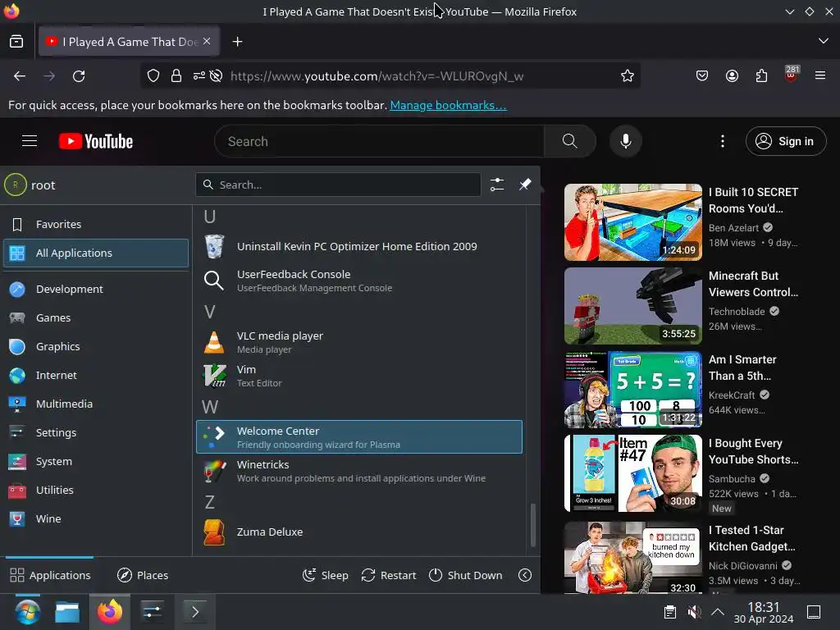Switch to the Places tab
Screen dimensions: 840x630
point(143,575)
